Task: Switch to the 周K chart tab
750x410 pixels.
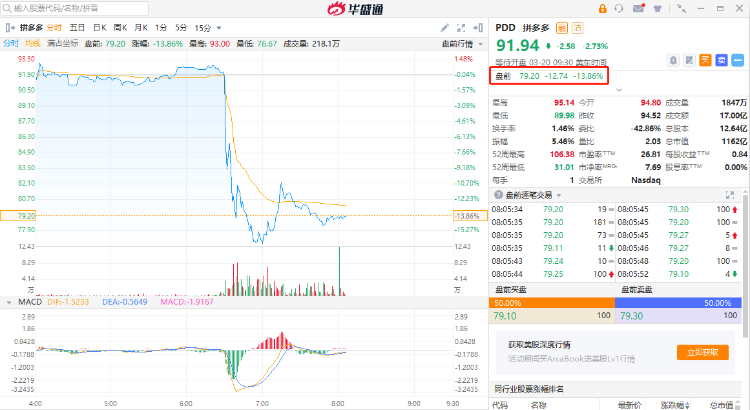Action: coord(121,28)
